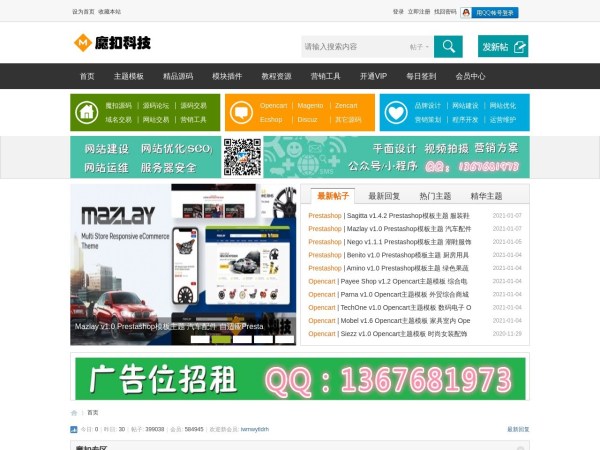Click the breadcrumb home icon

coord(74,412)
